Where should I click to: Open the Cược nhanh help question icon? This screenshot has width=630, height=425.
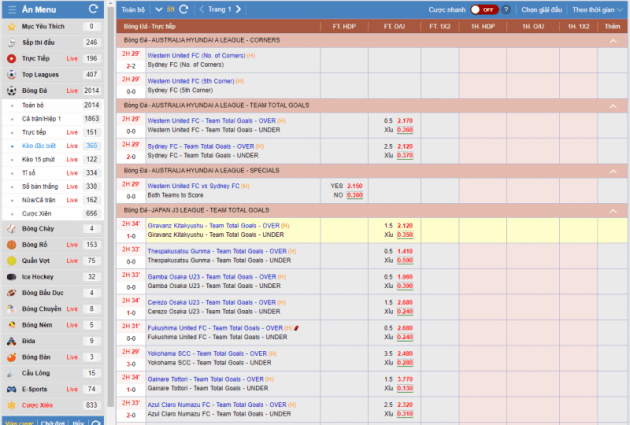[x=507, y=9]
